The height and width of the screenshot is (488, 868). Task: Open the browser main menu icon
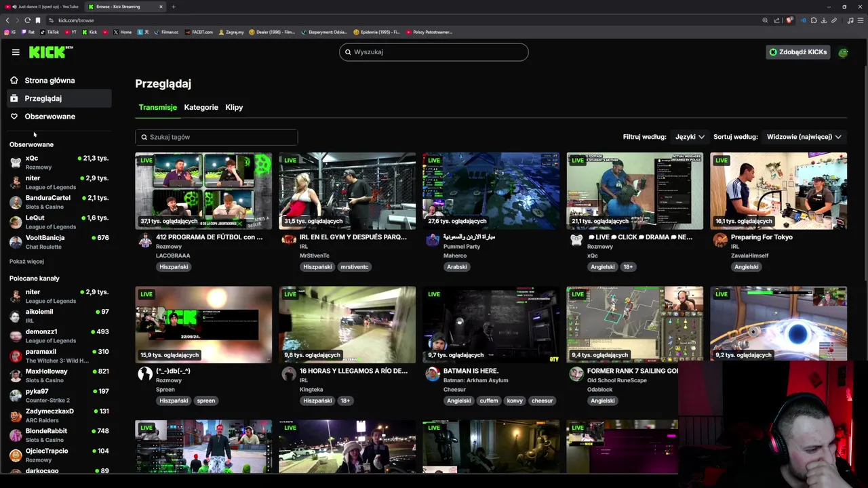coord(861,20)
